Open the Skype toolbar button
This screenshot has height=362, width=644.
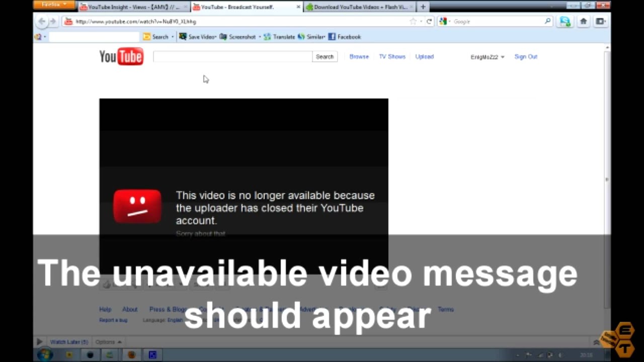click(x=566, y=21)
